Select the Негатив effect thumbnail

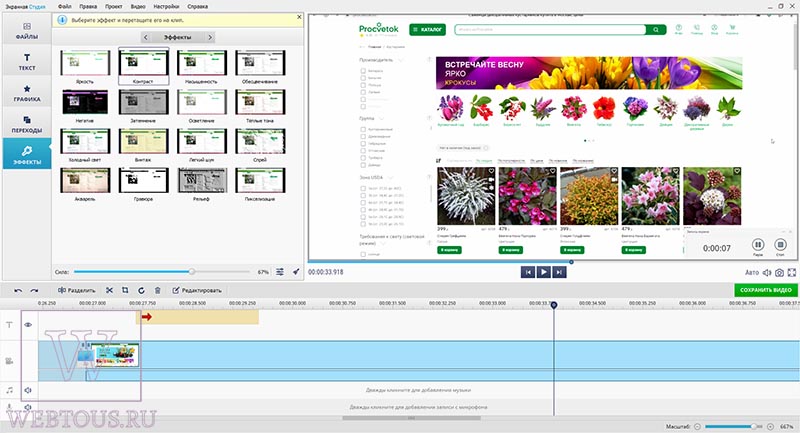pyautogui.click(x=85, y=106)
